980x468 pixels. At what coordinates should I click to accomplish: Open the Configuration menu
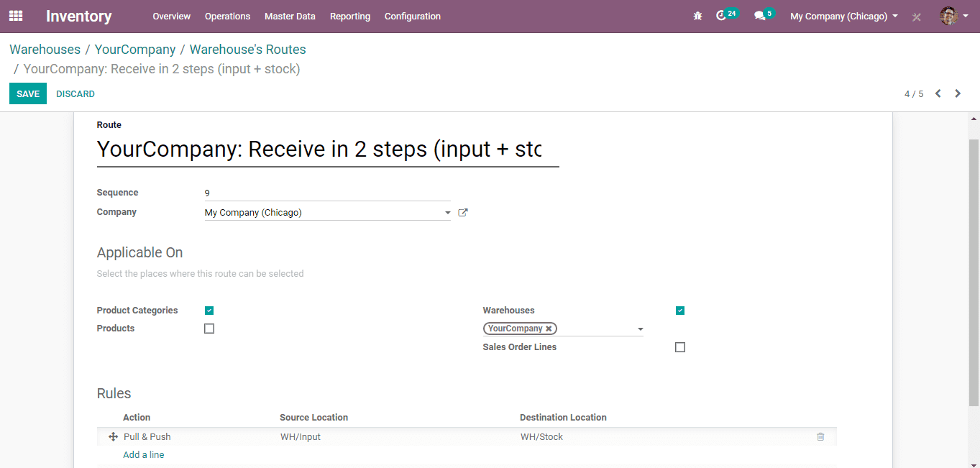[413, 16]
